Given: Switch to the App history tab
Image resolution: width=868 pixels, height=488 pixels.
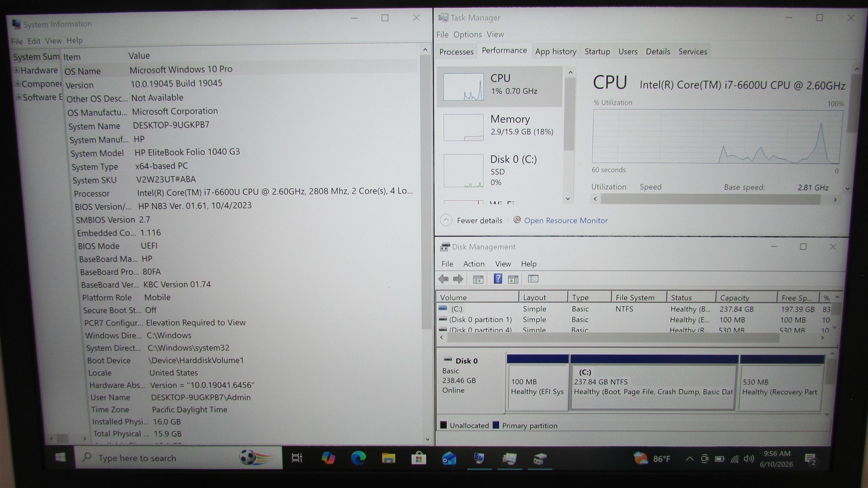Looking at the screenshot, I should point(556,52).
